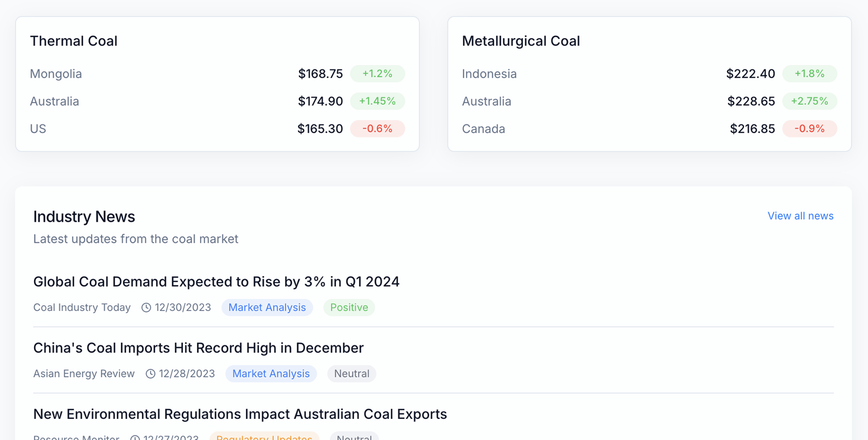Click Australia thermal coal +1.45% badge
The width and height of the screenshot is (868, 440).
pyautogui.click(x=377, y=101)
